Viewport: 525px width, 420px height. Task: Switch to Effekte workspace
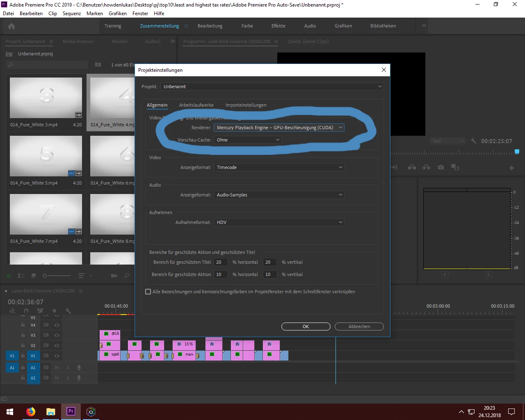[x=278, y=26]
